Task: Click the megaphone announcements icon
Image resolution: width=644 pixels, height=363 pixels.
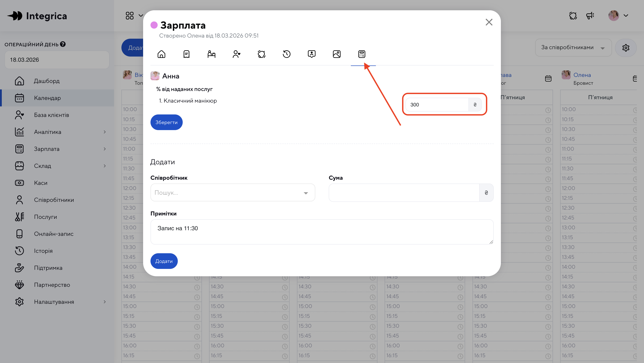Action: pos(590,16)
